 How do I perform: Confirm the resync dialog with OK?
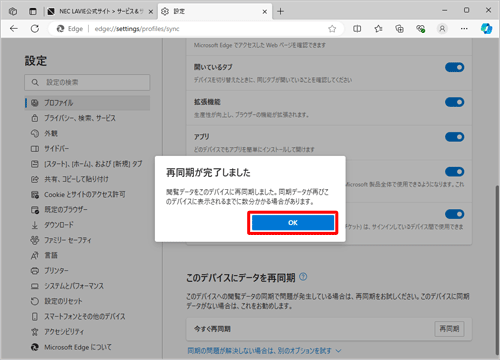point(293,223)
